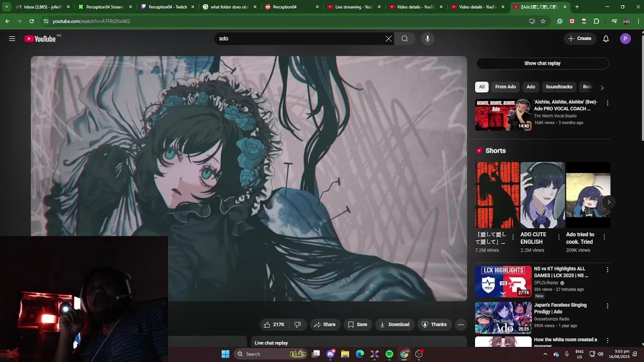
Task: Open the tab search dropdown in Chrome
Action: click(7, 7)
